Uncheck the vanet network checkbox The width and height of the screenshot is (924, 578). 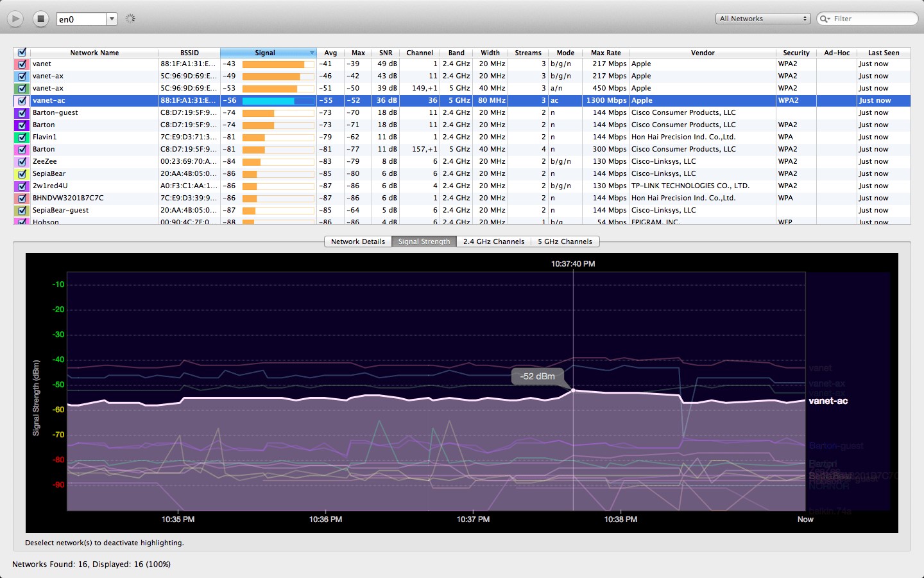[x=21, y=64]
